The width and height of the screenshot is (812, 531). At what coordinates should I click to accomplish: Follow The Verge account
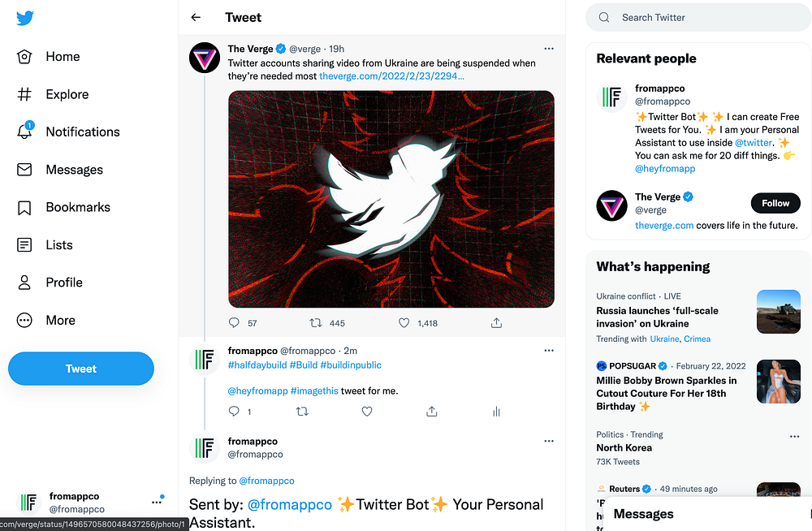[x=775, y=203]
